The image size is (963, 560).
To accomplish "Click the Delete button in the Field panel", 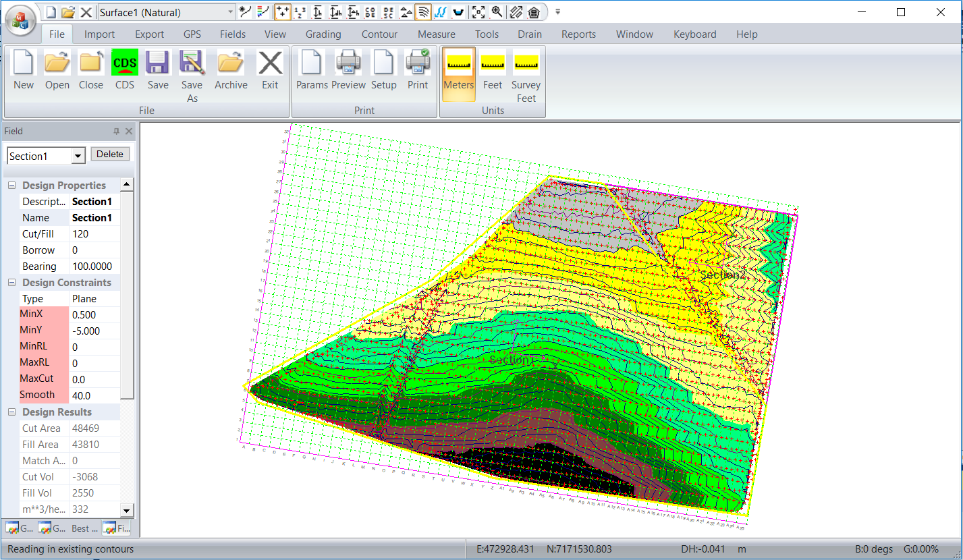I will [x=110, y=155].
